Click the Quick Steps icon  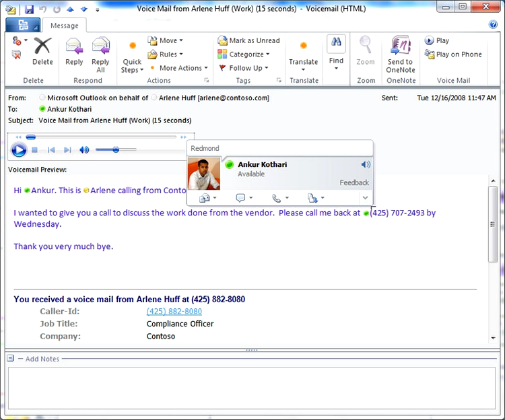click(133, 45)
